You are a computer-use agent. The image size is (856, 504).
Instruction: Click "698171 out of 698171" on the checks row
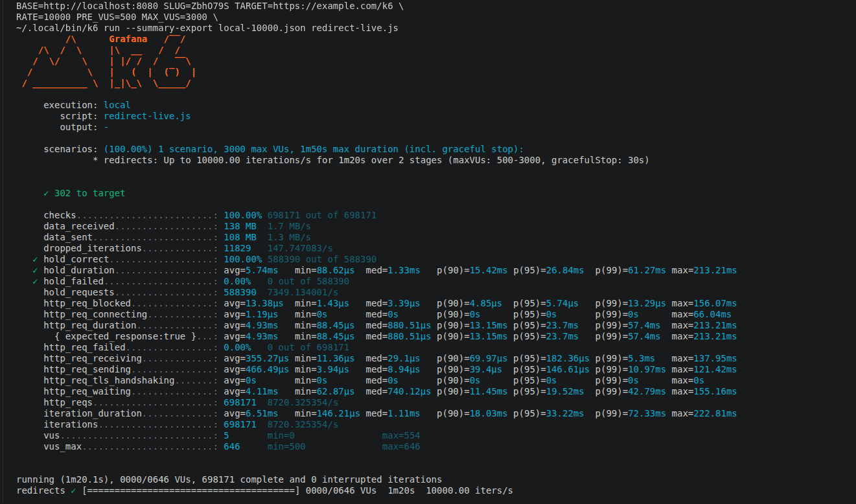[322, 215]
